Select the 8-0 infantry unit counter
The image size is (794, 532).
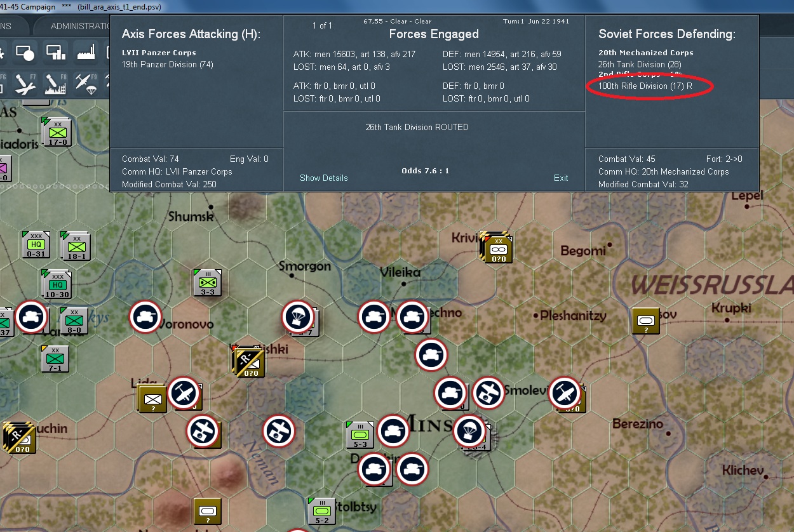[x=74, y=321]
